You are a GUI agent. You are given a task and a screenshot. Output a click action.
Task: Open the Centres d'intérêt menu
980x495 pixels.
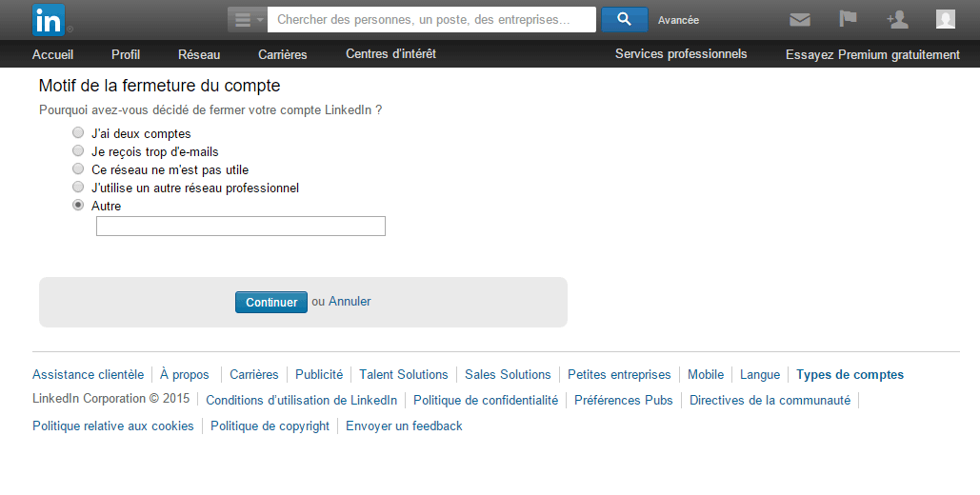[390, 54]
